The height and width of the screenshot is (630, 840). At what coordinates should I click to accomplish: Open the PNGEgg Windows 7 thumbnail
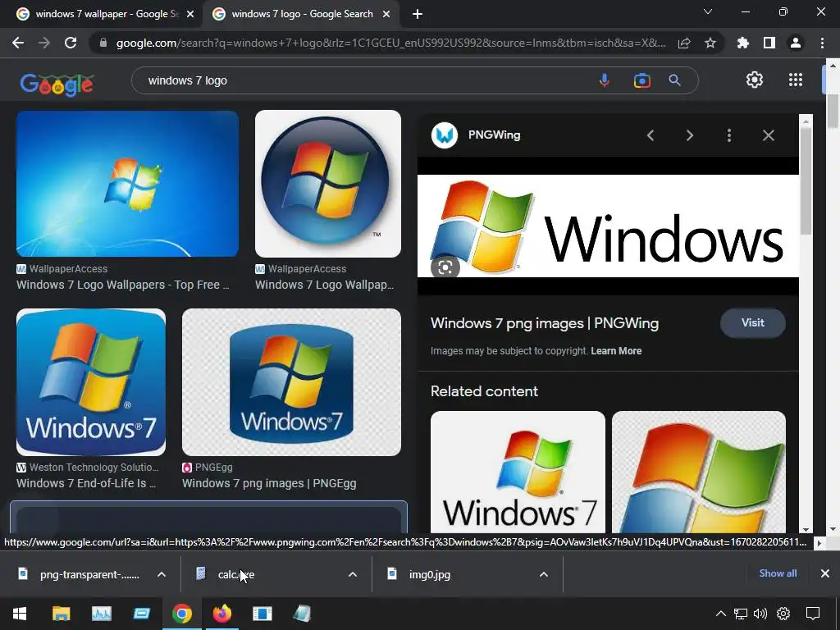(x=291, y=382)
